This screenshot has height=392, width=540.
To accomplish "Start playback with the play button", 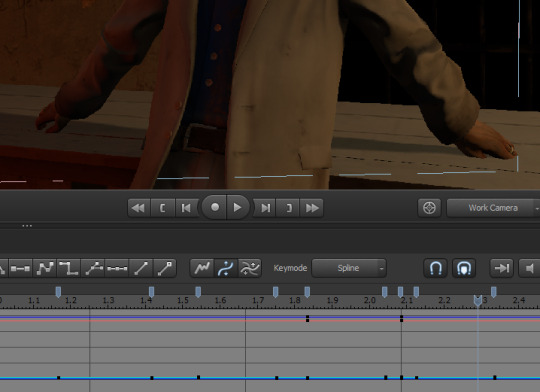I will pos(238,207).
